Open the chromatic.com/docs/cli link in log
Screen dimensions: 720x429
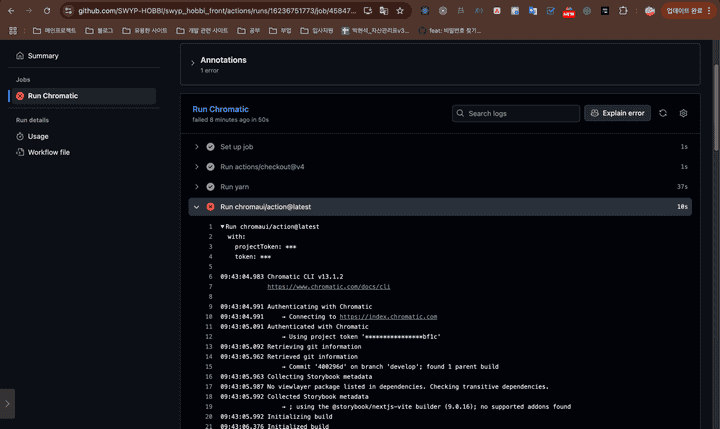[x=329, y=287]
